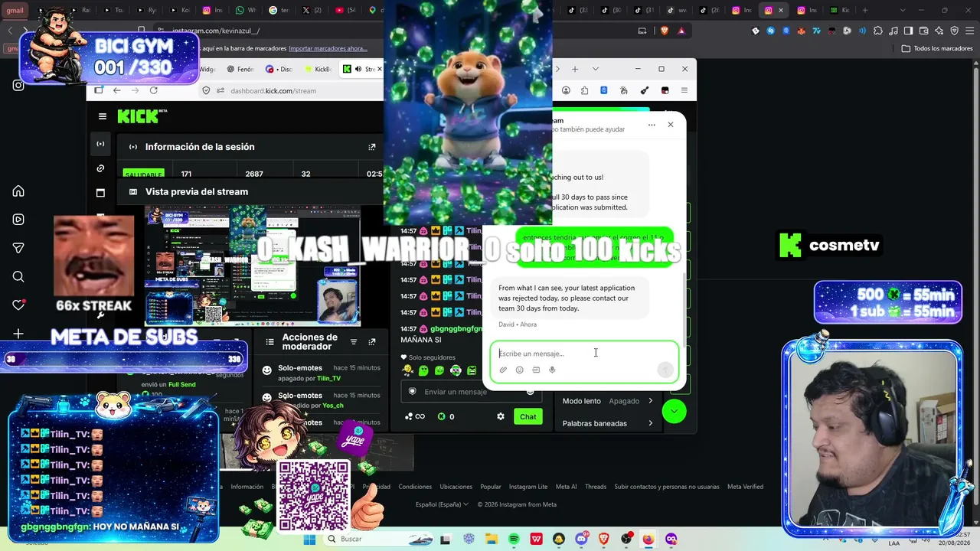Switch to the Kick tab at the tab strip's end
Image resolution: width=980 pixels, height=551 pixels.
pyautogui.click(x=839, y=11)
